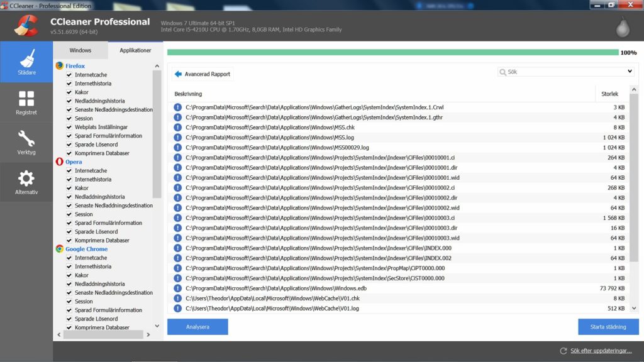Image resolution: width=644 pixels, height=362 pixels.
Task: Click the refresh icon next to update link
Action: click(563, 351)
